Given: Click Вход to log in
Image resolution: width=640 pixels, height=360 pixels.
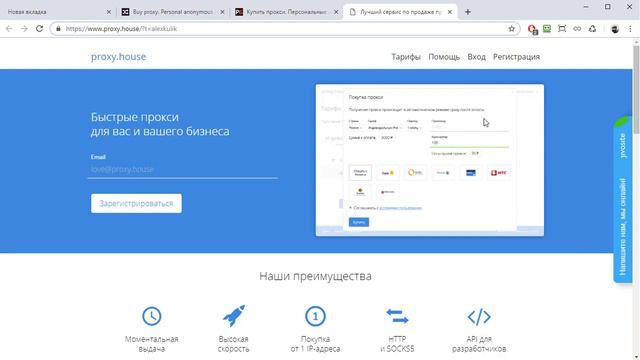Looking at the screenshot, I should pos(476,57).
